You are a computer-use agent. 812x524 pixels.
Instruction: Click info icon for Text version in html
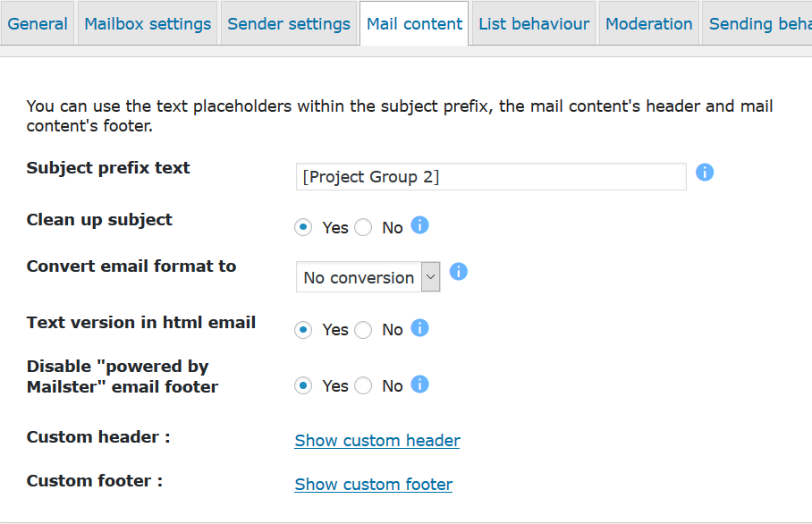[419, 328]
